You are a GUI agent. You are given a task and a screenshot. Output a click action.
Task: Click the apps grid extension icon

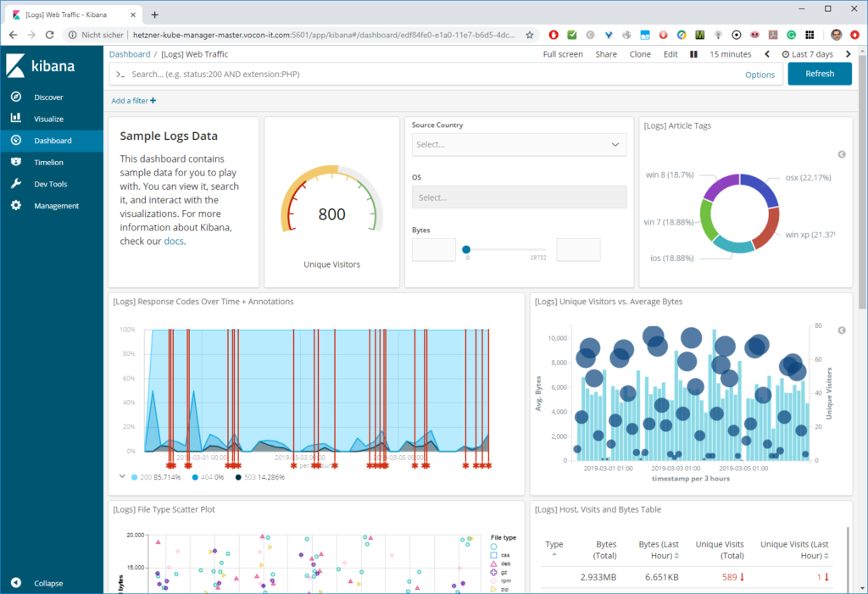click(810, 35)
